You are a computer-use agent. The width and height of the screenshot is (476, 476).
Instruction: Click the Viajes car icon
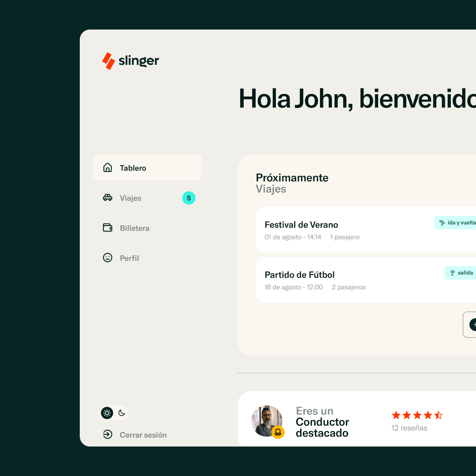[108, 198]
